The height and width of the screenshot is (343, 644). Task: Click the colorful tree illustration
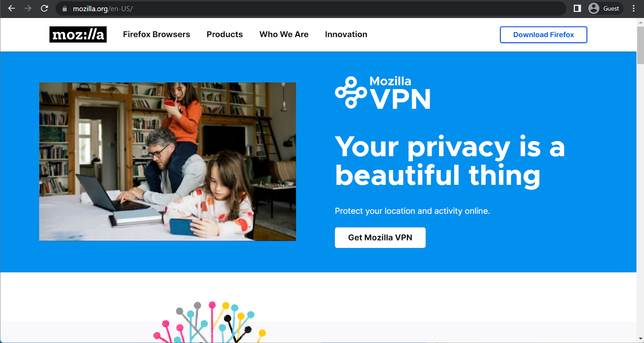coord(210,322)
